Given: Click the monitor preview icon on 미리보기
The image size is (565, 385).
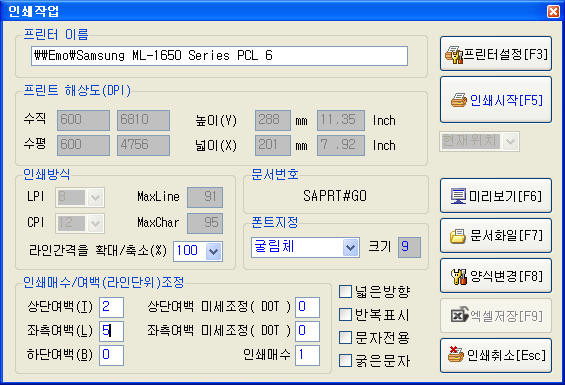Looking at the screenshot, I should click(x=458, y=196).
